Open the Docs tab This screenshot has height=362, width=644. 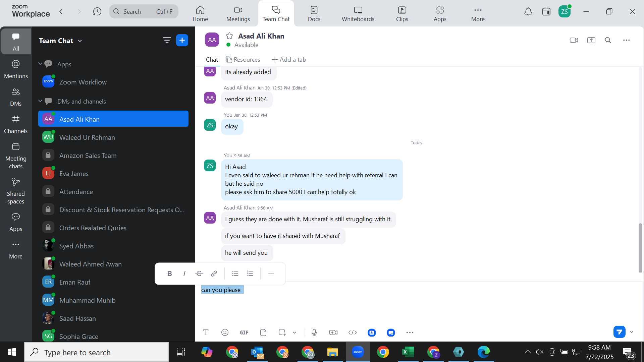[314, 14]
